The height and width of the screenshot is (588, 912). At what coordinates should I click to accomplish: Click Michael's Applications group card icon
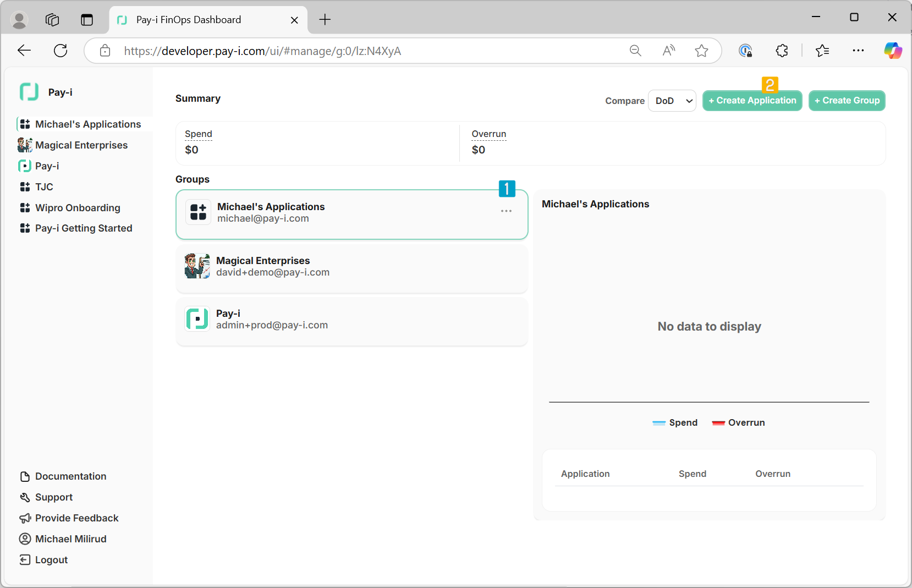pyautogui.click(x=198, y=212)
